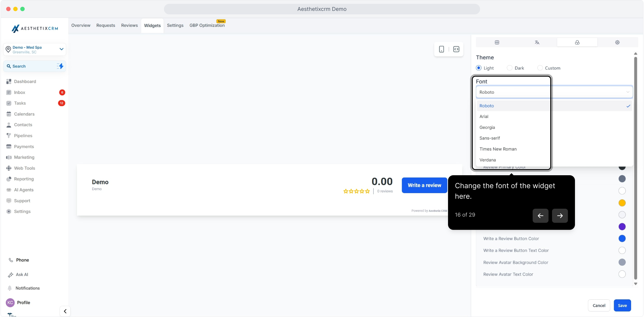Launch Ask AI assistant
The height and width of the screenshot is (317, 644).
(x=18, y=274)
